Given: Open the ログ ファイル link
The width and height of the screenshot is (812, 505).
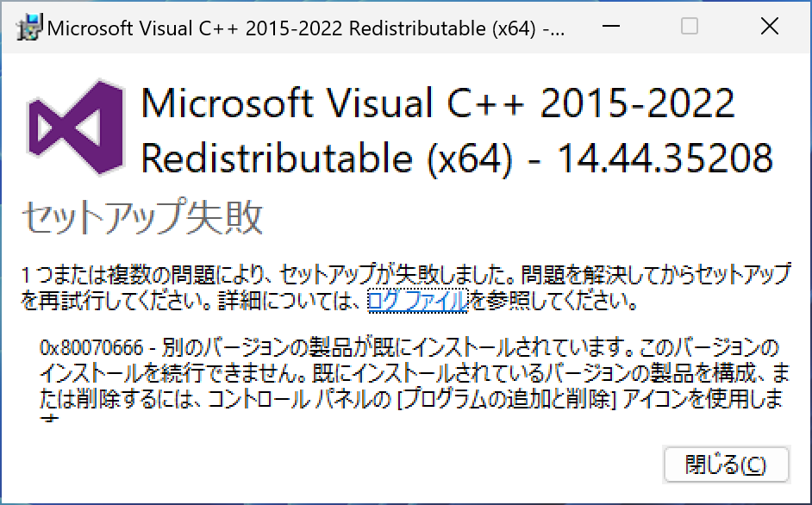Looking at the screenshot, I should pos(417,301).
